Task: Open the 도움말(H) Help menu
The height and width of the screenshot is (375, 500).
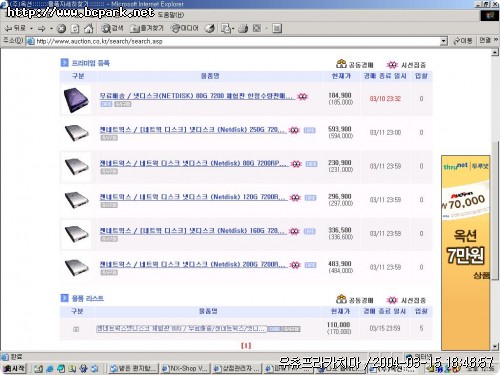Action: (171, 15)
